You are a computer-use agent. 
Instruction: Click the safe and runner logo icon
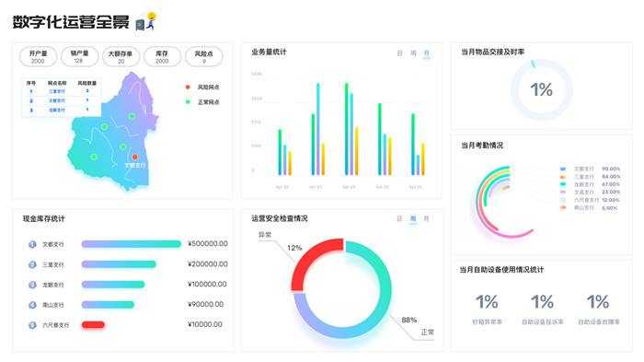click(145, 21)
